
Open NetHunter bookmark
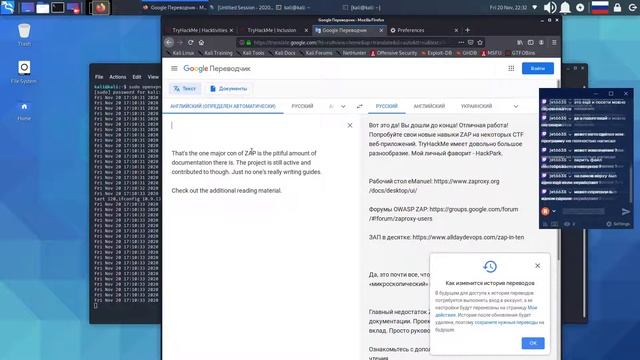tap(352, 53)
